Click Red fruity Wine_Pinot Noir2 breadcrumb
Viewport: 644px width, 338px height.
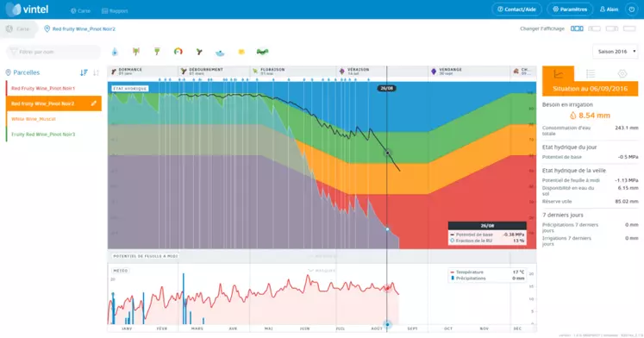(x=79, y=28)
